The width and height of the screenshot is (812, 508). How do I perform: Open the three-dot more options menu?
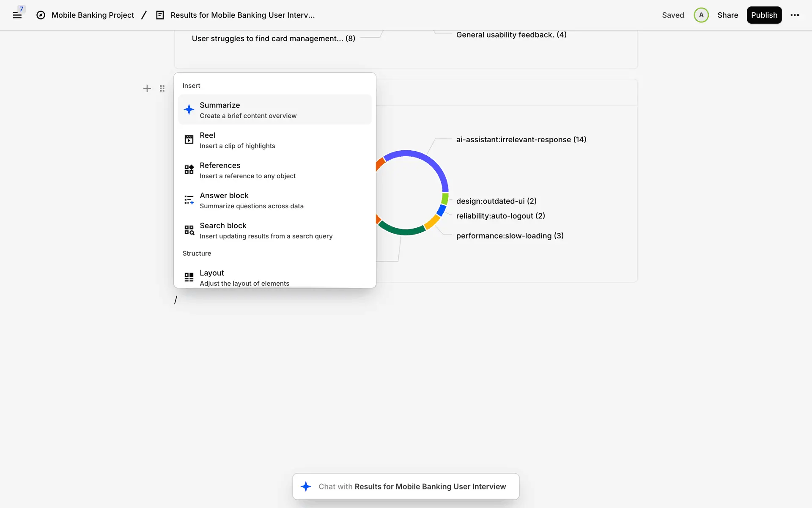[795, 15]
